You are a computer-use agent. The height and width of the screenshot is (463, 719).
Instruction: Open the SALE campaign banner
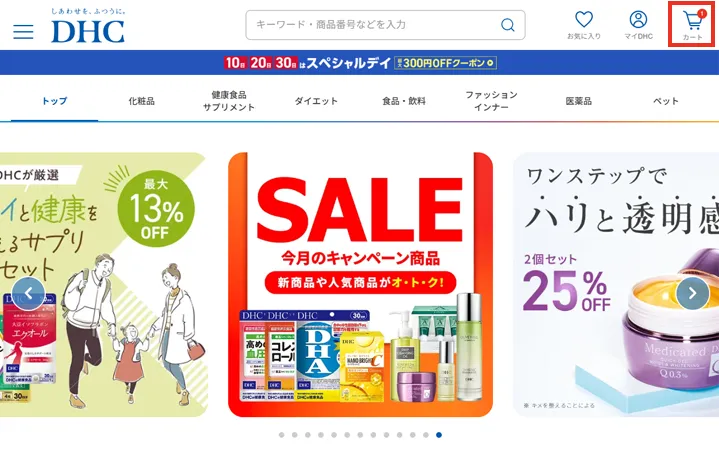point(360,284)
